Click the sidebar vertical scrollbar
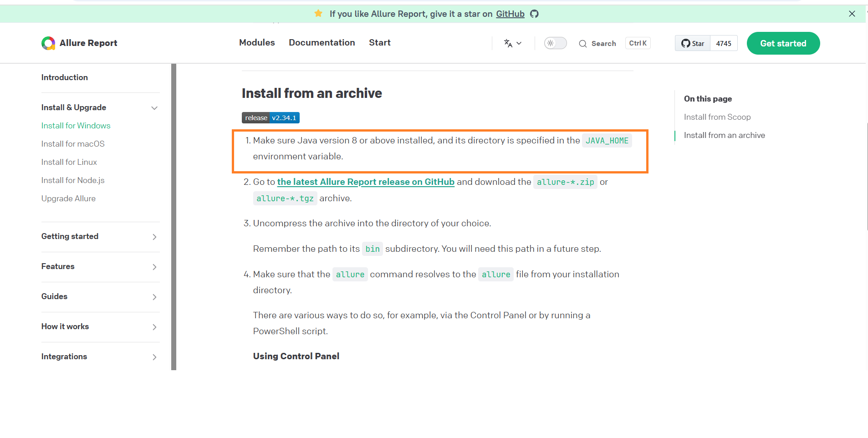The height and width of the screenshot is (438, 868). 174,217
